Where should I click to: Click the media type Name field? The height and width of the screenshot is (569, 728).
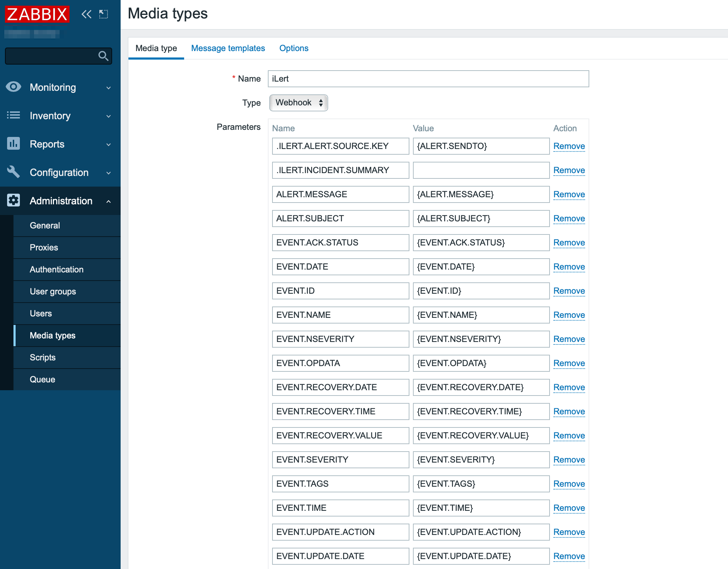[x=428, y=79]
